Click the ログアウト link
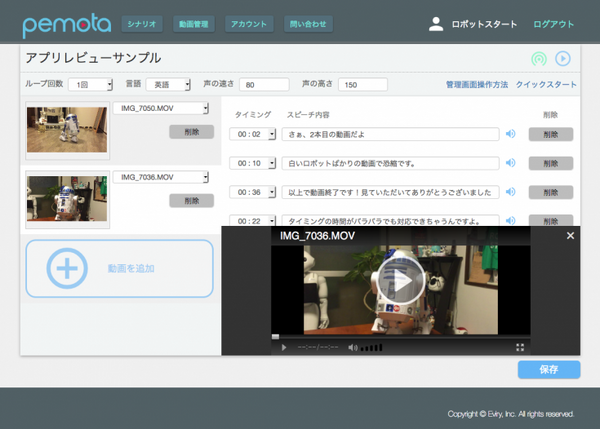Image resolution: width=600 pixels, height=429 pixels. (553, 24)
